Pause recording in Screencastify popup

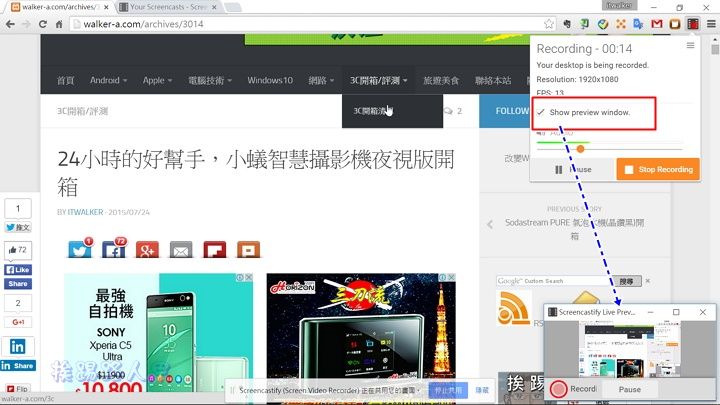coord(573,169)
